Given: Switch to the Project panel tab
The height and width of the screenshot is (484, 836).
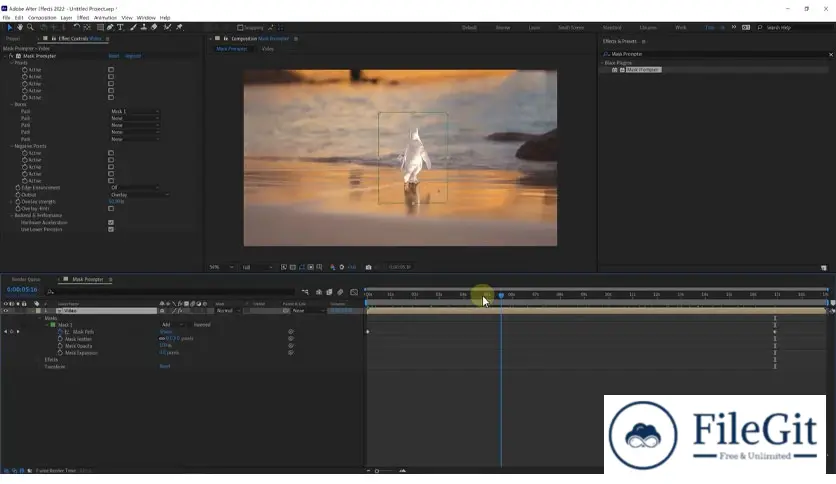Looking at the screenshot, I should pyautogui.click(x=13, y=38).
